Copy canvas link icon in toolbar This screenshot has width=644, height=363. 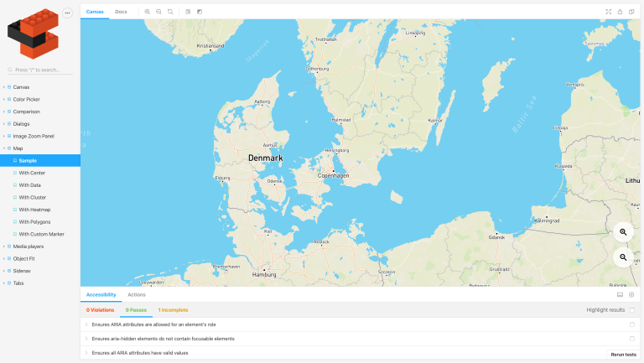tap(631, 12)
